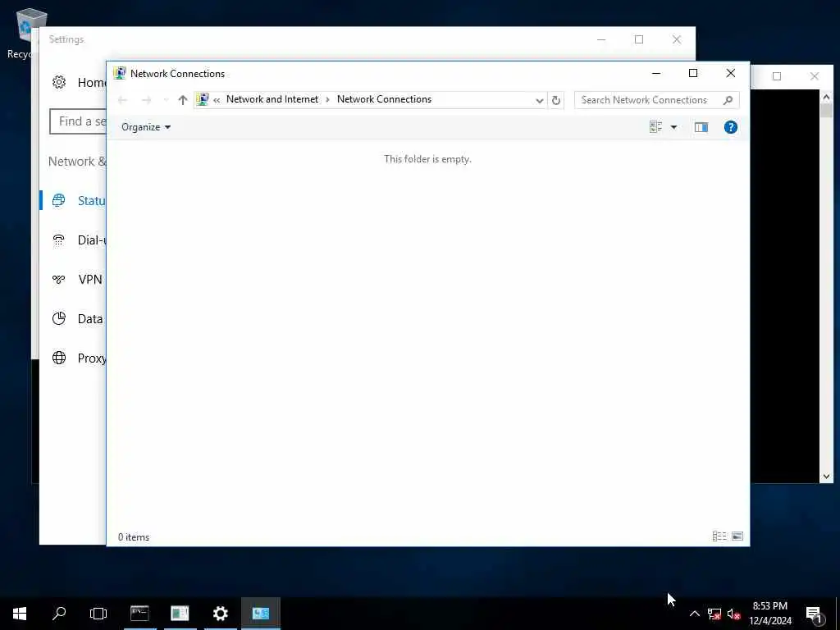Click Network and Internet breadcrumb
The image size is (840, 630).
(272, 99)
